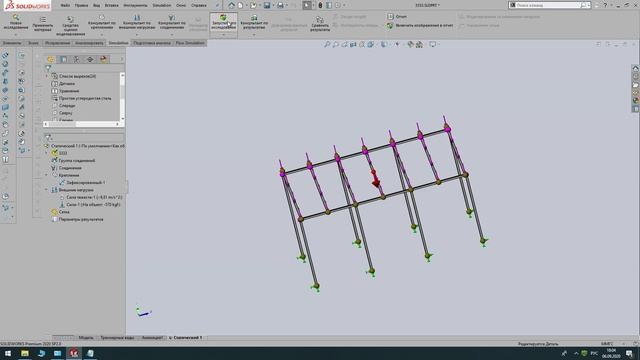
Task: Open View Orientation in heads-up toolbar
Action: point(371,44)
